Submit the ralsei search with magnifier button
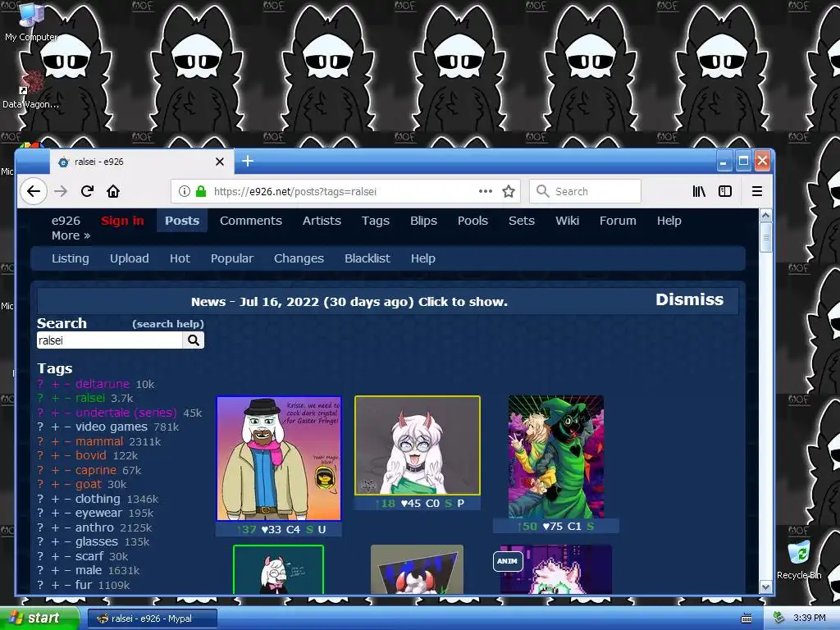 point(194,340)
